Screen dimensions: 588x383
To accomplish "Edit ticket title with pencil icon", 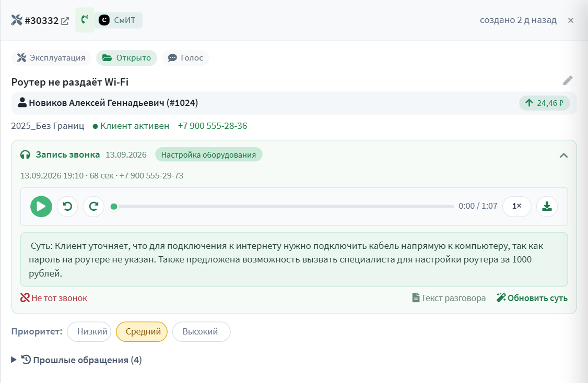I will [x=568, y=80].
